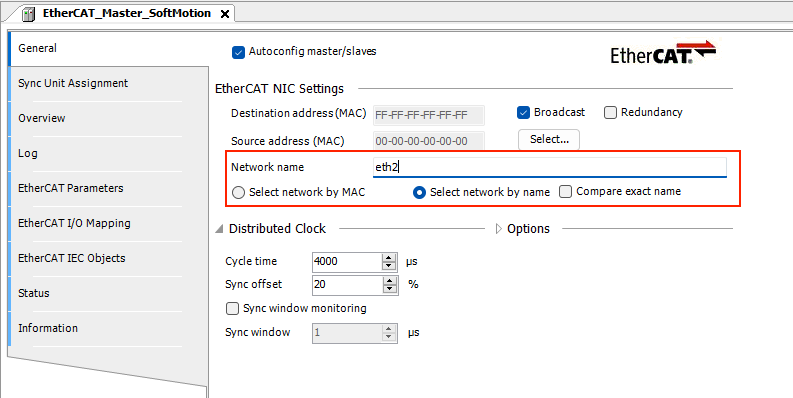
Task: Choose Select network by MAC
Action: (238, 193)
